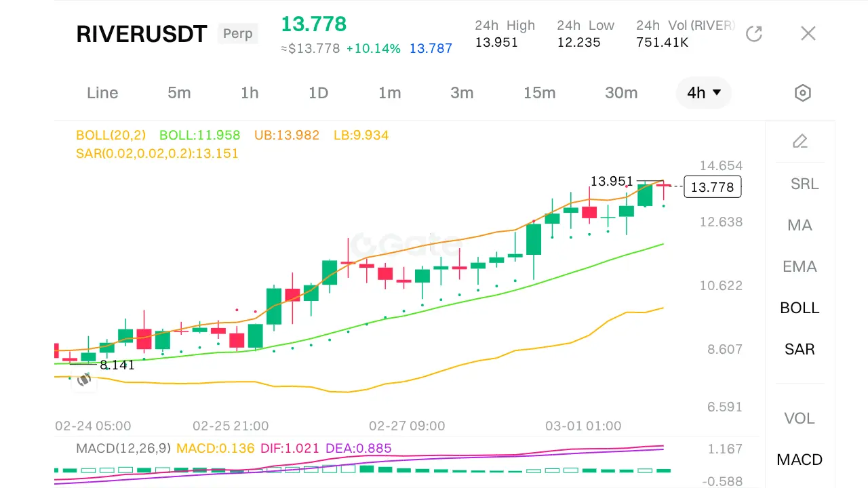The height and width of the screenshot is (488, 868).
Task: Click the 1.167 MACD axis label
Action: pos(725,449)
